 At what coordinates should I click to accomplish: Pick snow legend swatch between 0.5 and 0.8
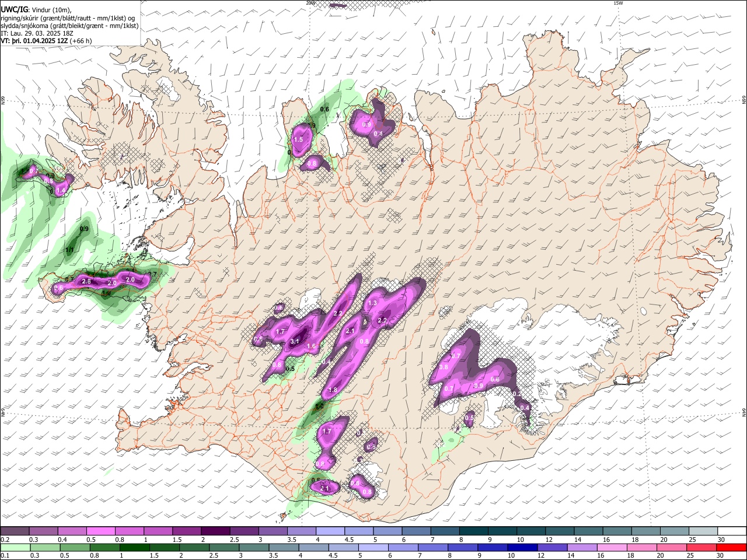(101, 531)
